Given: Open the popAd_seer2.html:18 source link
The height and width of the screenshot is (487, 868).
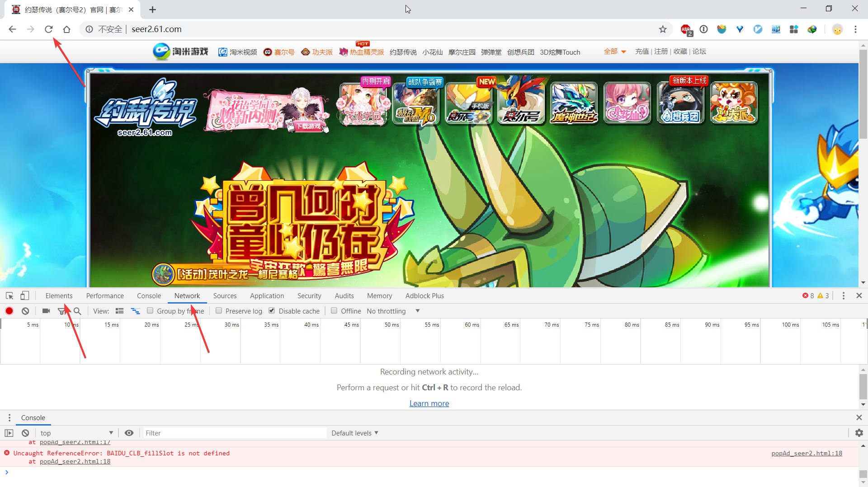Looking at the screenshot, I should coord(807,453).
